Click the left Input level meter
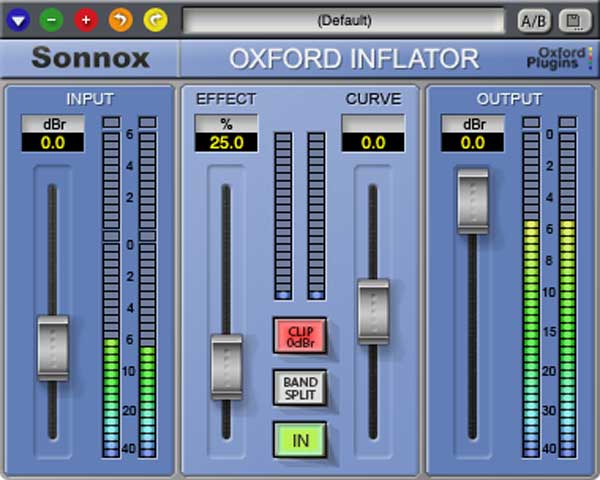The image size is (600, 480). pos(111,295)
